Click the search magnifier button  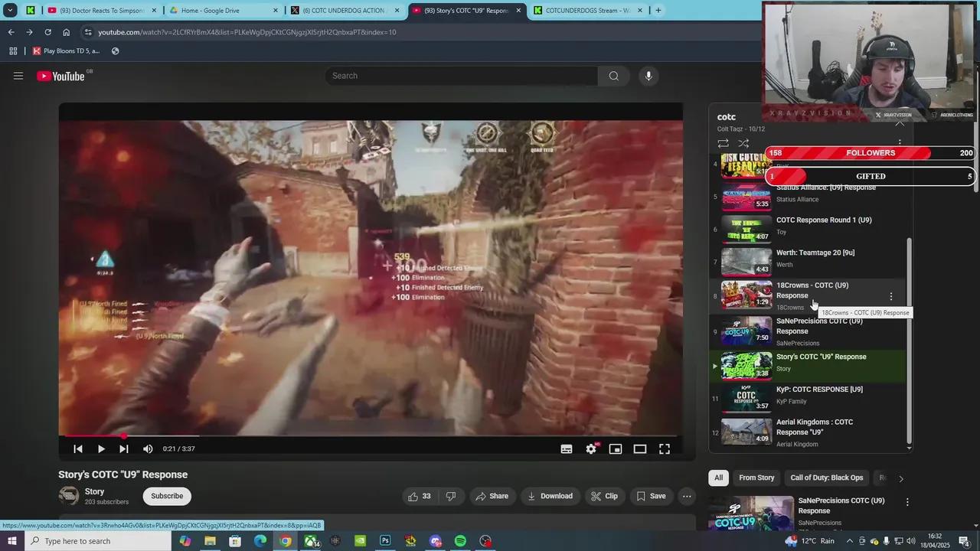click(613, 76)
